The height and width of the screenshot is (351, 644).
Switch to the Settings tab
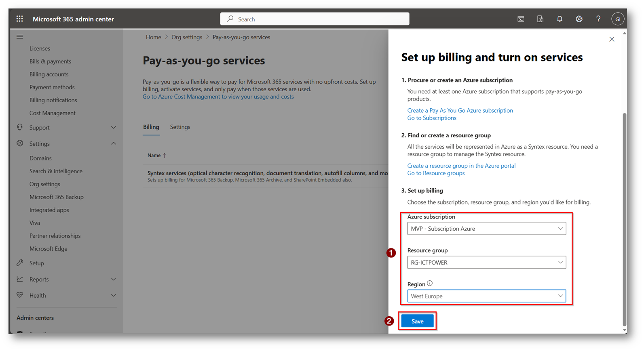click(180, 127)
